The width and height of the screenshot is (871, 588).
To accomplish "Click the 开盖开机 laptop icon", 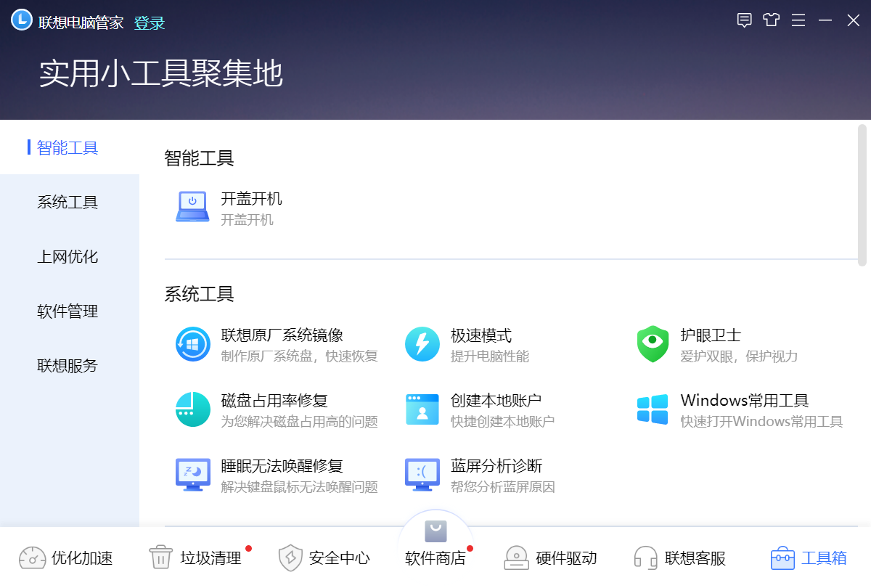I will tap(192, 207).
